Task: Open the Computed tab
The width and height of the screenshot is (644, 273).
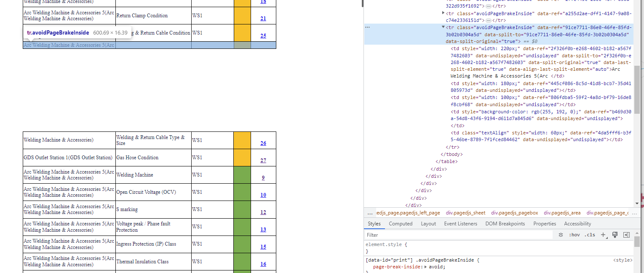Action: tap(401, 224)
